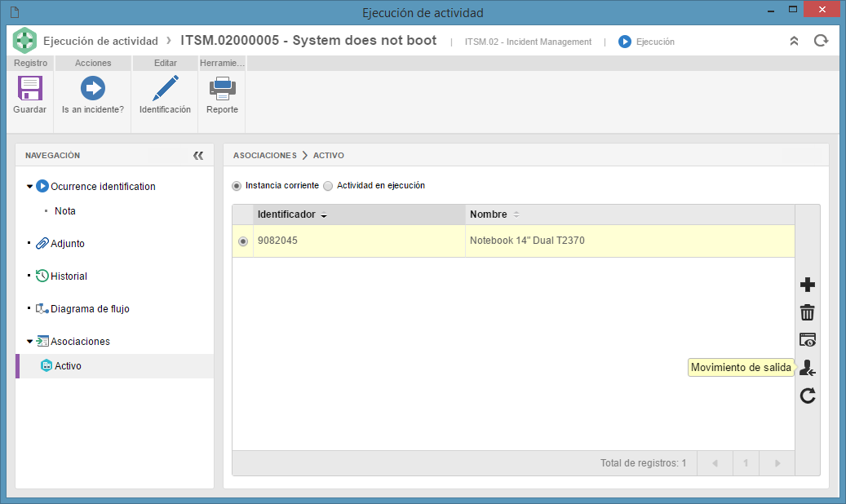Open the Identificación pencil editor
Viewport: 846px width, 504px height.
[x=165, y=88]
